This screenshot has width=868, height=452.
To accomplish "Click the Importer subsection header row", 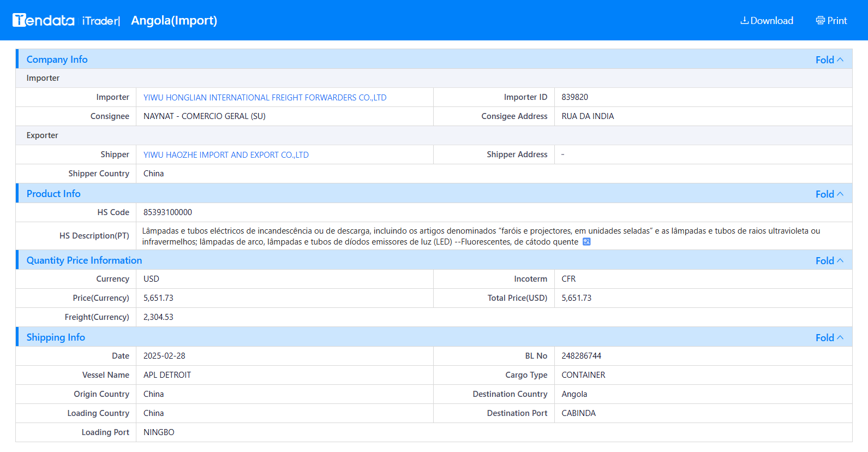I will click(434, 78).
